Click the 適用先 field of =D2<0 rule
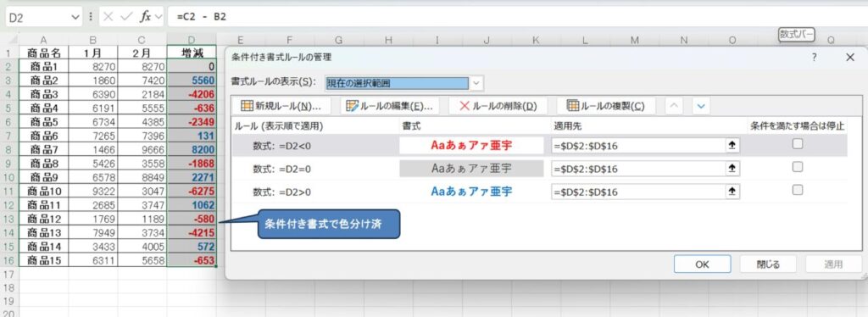The height and width of the screenshot is (317, 868). [x=639, y=146]
